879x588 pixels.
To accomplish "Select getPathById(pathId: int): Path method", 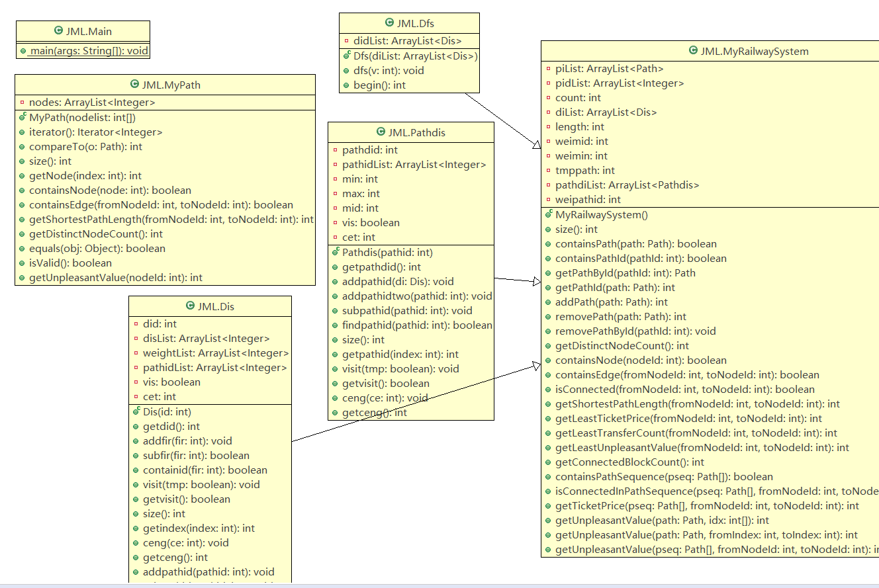I will coord(625,273).
